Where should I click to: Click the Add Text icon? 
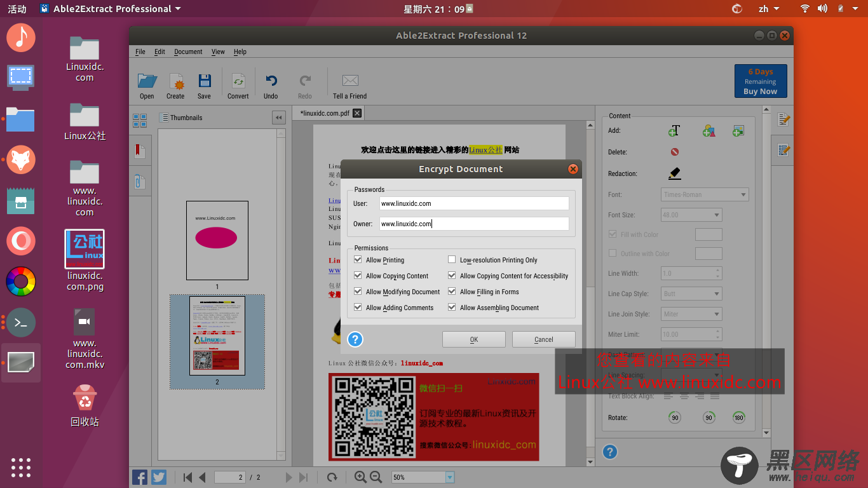point(674,131)
